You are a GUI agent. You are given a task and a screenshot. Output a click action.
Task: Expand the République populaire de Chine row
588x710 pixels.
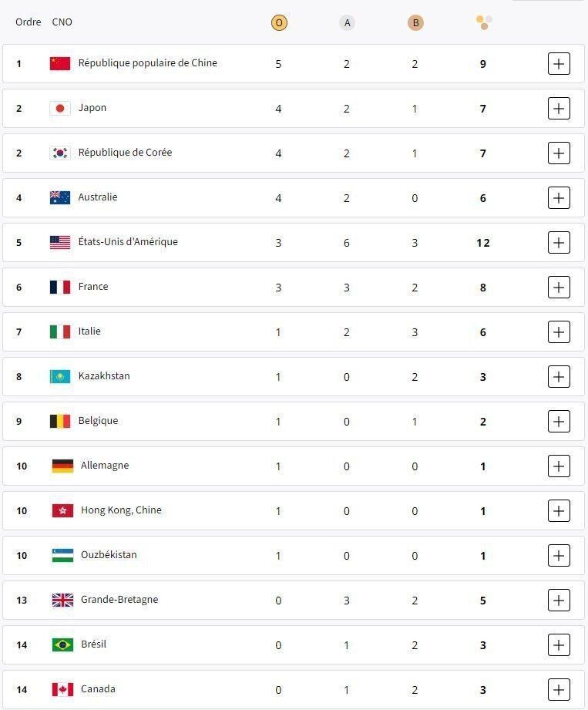click(559, 63)
